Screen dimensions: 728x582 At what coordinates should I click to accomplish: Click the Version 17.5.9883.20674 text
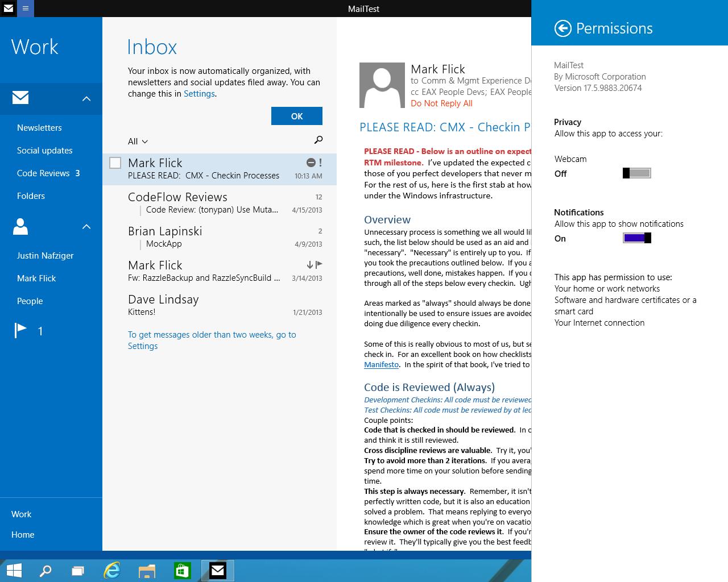click(598, 88)
